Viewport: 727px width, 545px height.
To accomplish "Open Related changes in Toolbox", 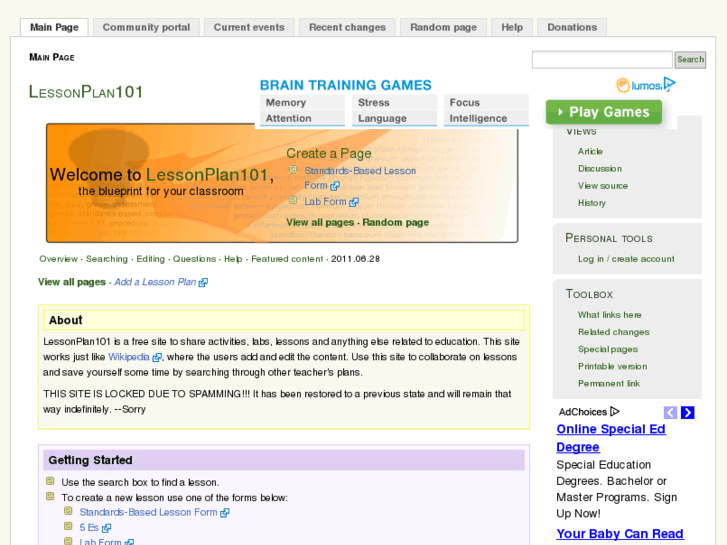I will pos(613,332).
